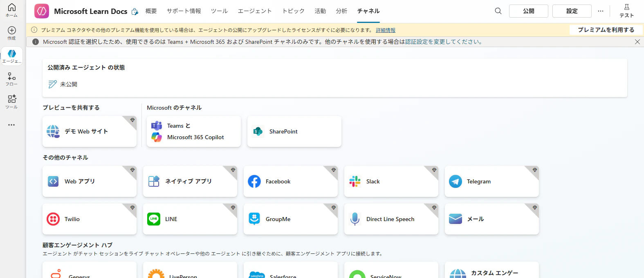Open the Genesys engagement hub card
The height and width of the screenshot is (278, 644).
[90, 270]
